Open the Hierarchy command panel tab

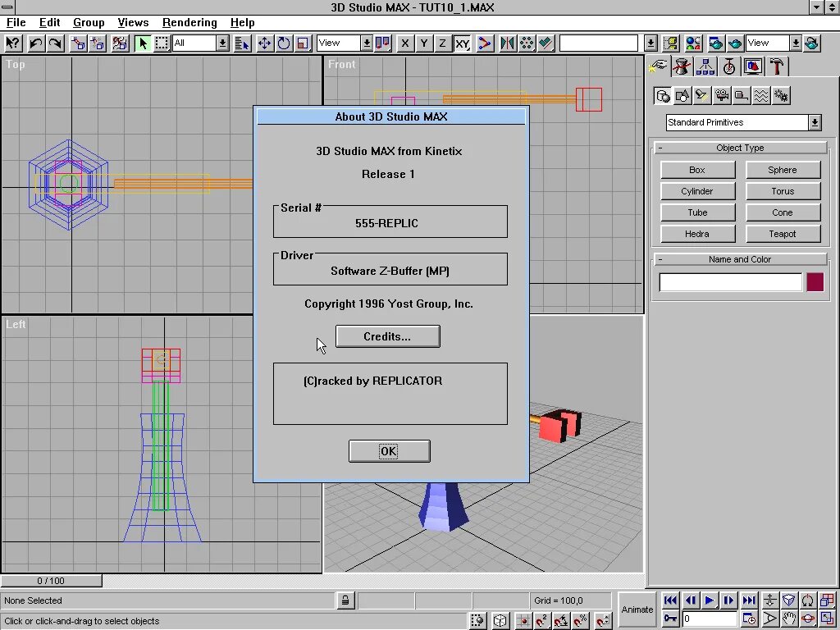pos(705,66)
